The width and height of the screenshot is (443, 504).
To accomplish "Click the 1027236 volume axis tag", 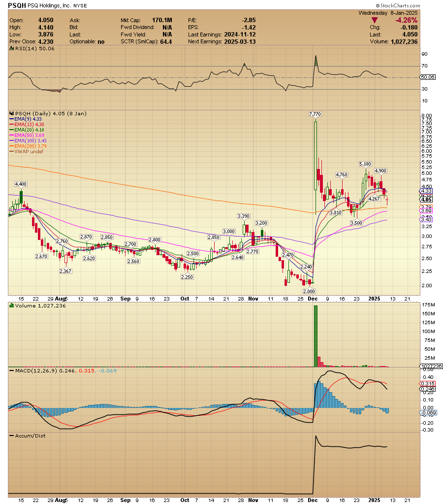I will 431,367.
